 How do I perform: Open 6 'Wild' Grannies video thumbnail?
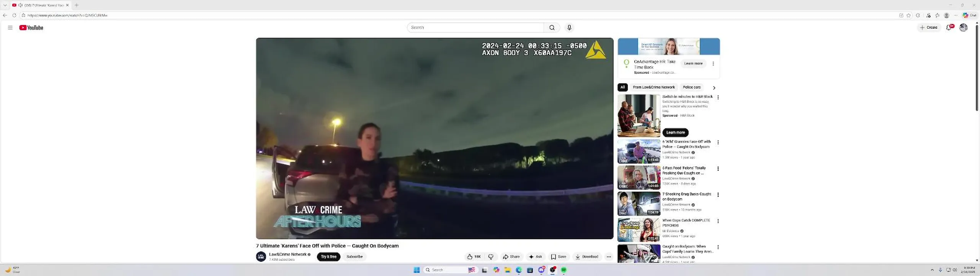639,151
